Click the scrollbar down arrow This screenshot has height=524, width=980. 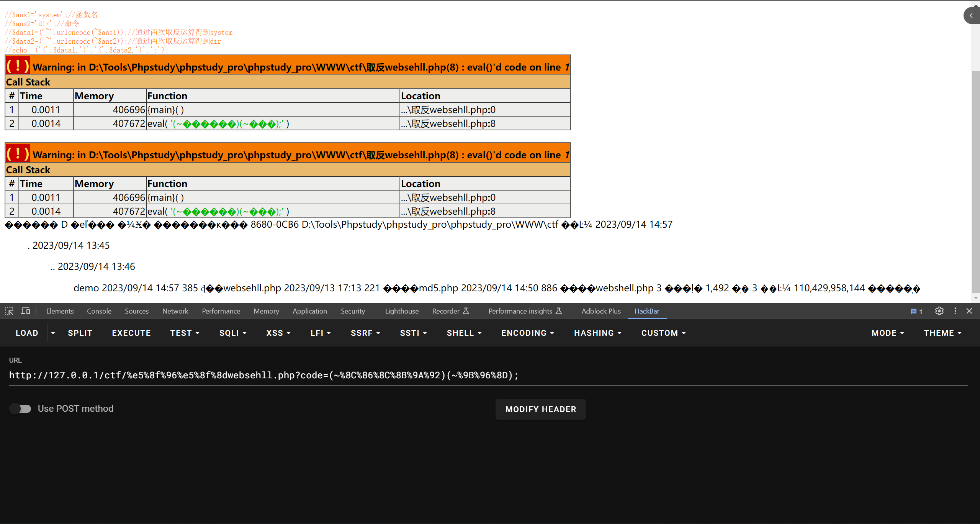[976, 297]
